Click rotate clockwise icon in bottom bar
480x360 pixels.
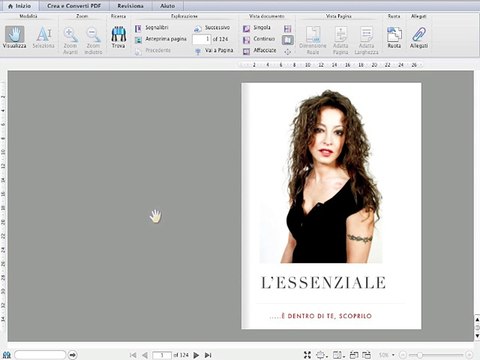coord(367,355)
